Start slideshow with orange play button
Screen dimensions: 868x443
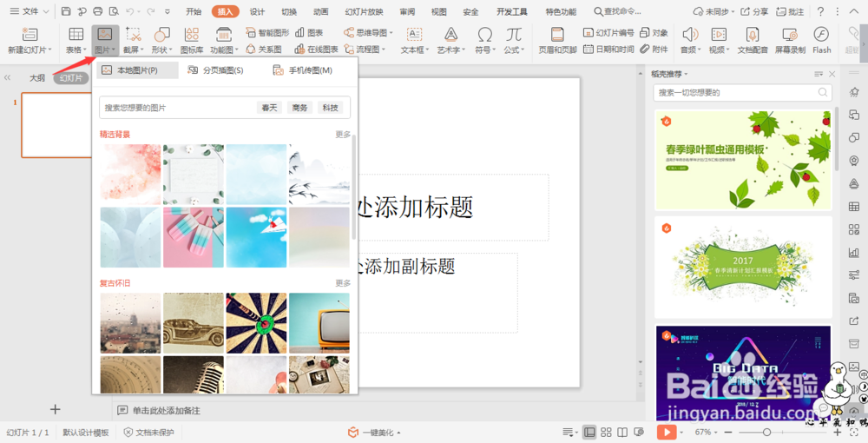tap(667, 432)
